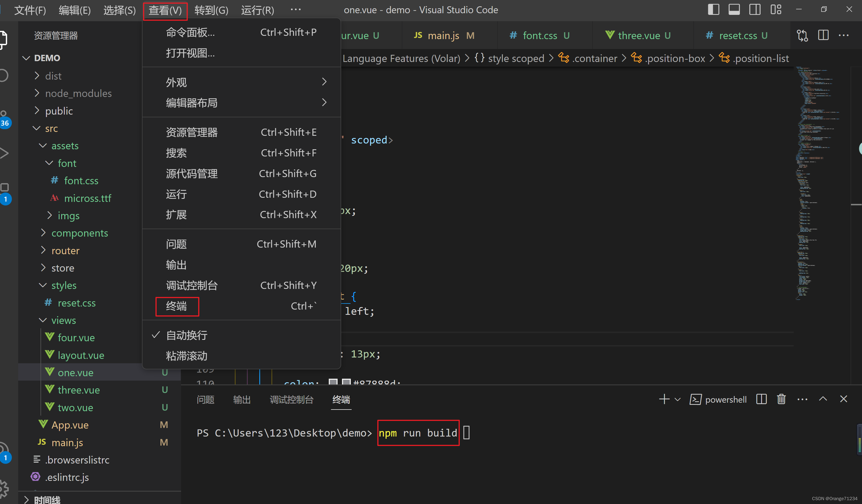Image resolution: width=862 pixels, height=504 pixels.
Task: Select 终端 from the View menu
Action: point(177,306)
